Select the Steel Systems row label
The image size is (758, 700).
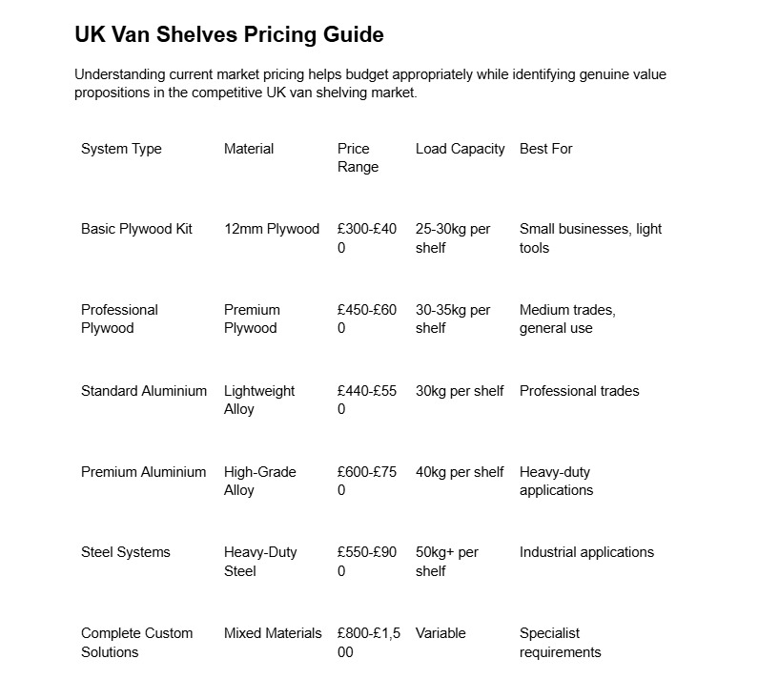[126, 552]
